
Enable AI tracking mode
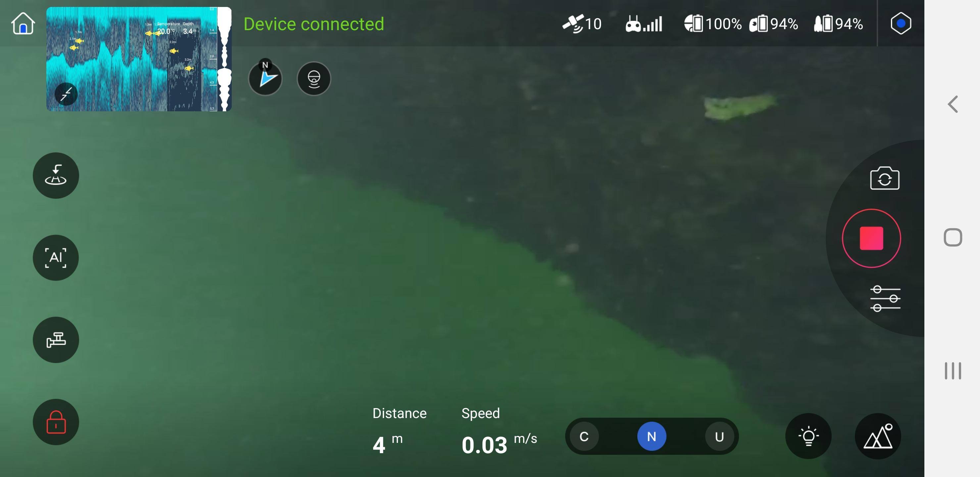[56, 258]
